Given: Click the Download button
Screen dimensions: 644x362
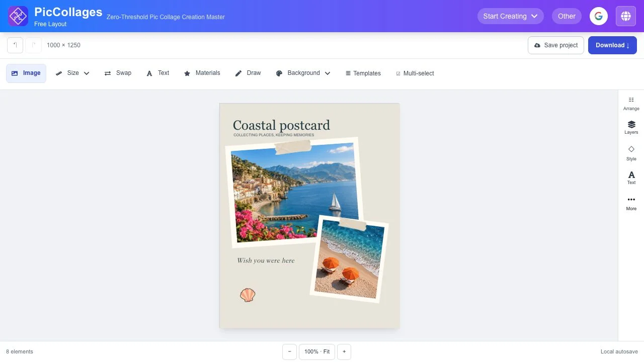Looking at the screenshot, I should (612, 45).
